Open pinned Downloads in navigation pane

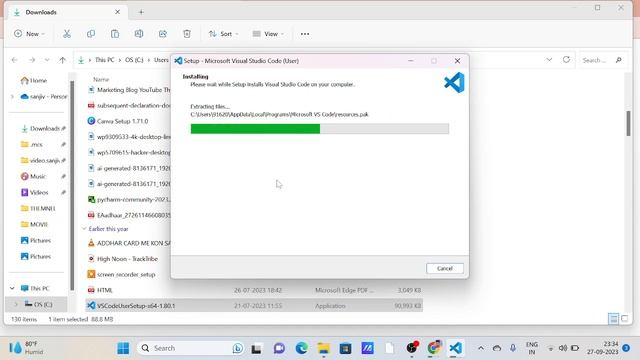[43, 129]
